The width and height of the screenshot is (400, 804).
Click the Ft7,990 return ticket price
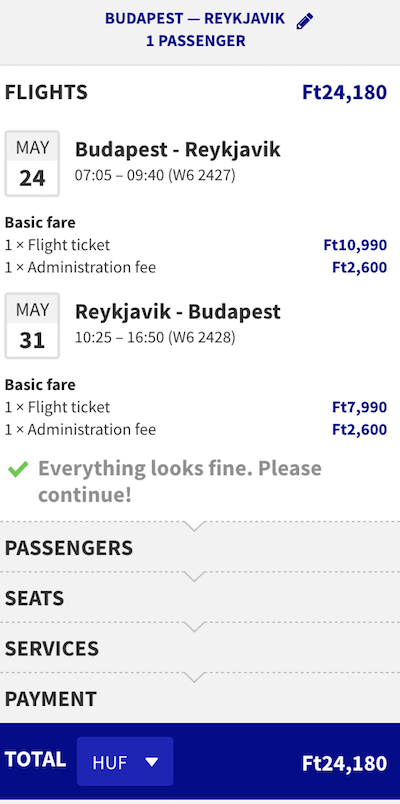[359, 407]
